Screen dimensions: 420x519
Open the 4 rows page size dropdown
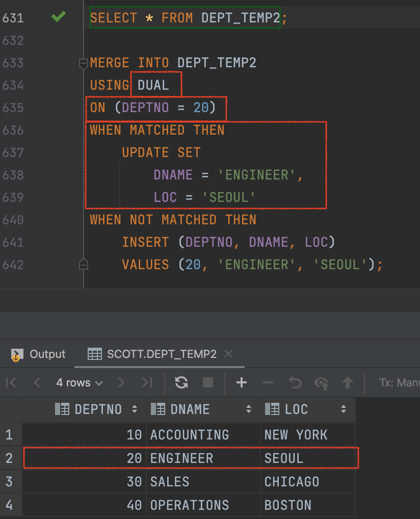[x=80, y=383]
